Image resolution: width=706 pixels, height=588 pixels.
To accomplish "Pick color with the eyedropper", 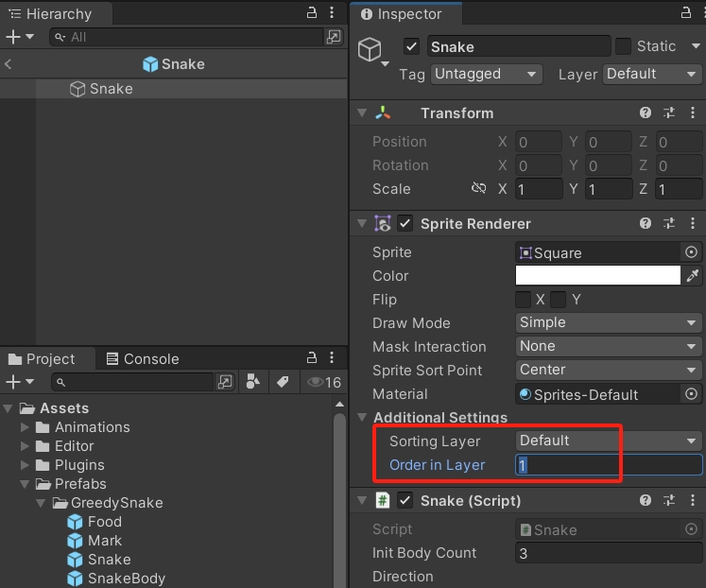I will 693,275.
